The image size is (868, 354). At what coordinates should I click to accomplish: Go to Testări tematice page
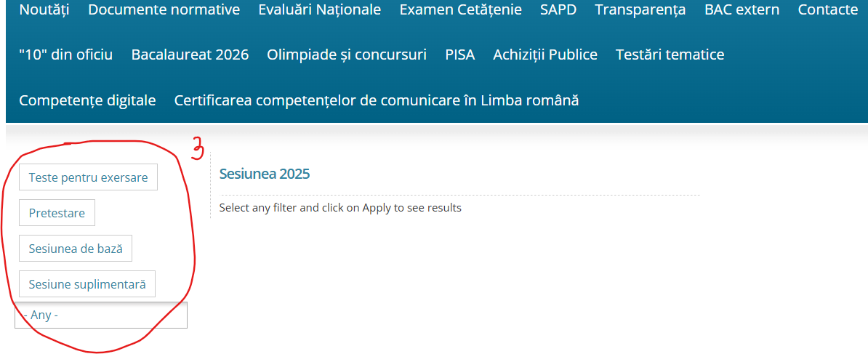pos(670,55)
